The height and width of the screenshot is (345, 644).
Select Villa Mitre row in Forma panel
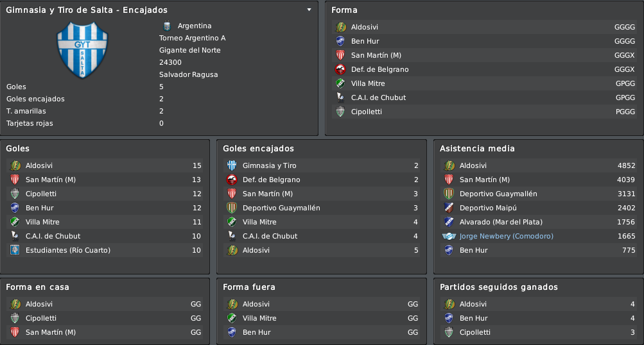484,84
